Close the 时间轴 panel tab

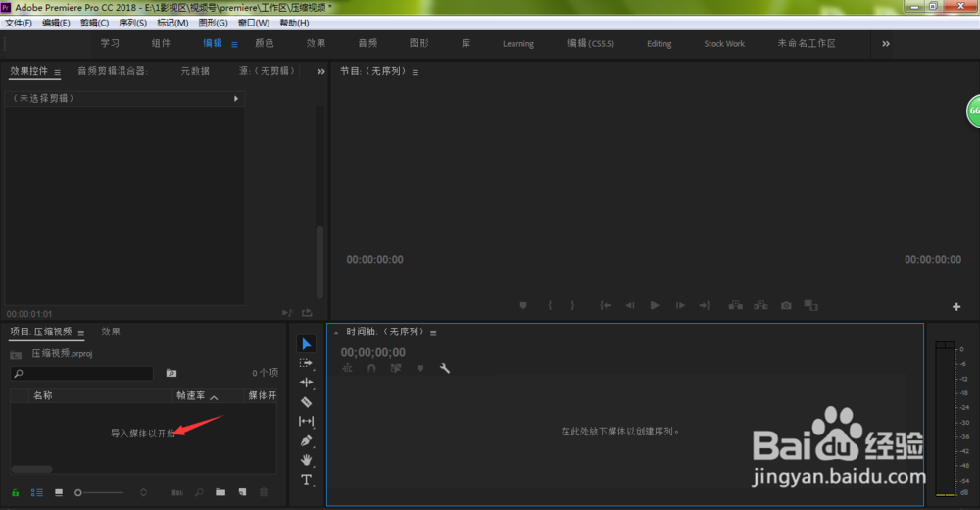pos(336,333)
